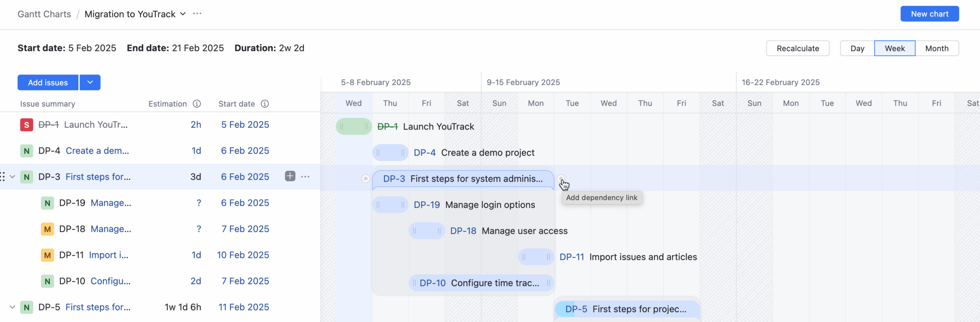980x322 pixels.
Task: Select the Week view toggle
Action: pyautogui.click(x=895, y=49)
